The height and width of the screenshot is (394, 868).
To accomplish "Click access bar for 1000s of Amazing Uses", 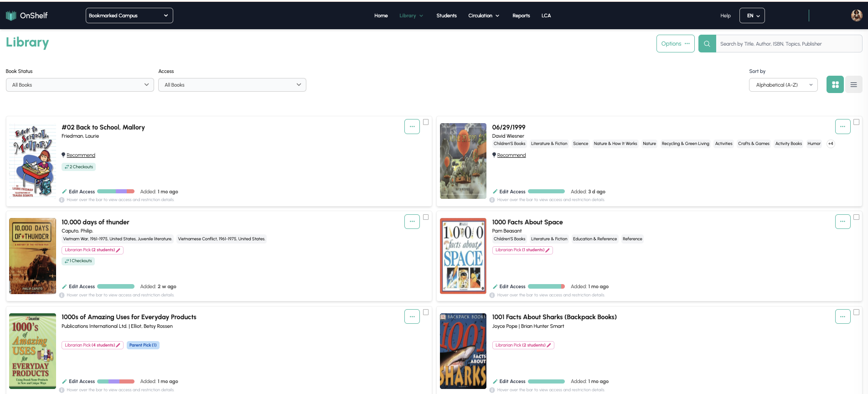I will click(116, 382).
